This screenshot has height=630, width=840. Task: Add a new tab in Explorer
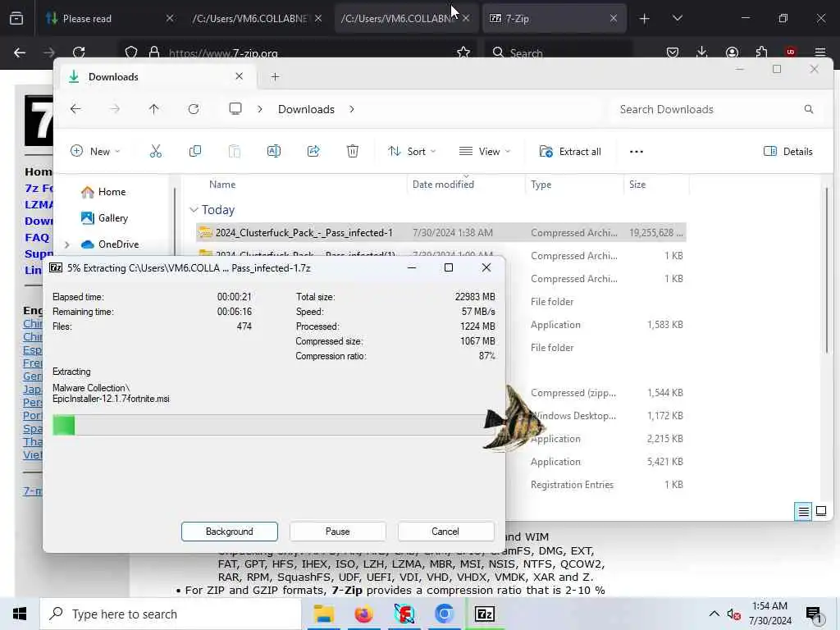click(x=276, y=76)
